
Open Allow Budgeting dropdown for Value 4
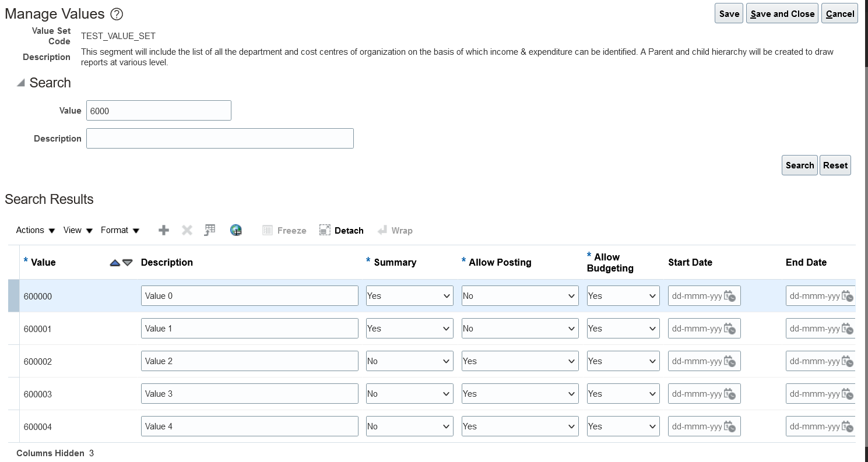coord(623,426)
